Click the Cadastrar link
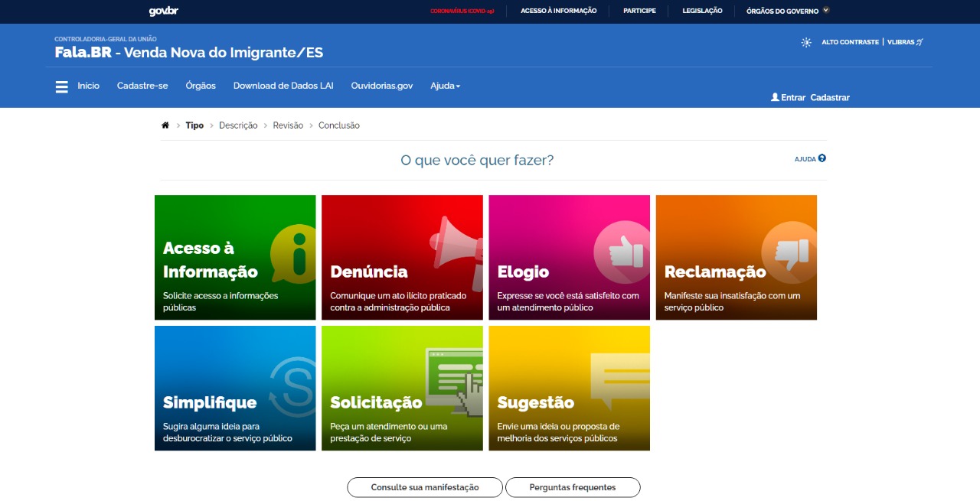 pos(830,97)
